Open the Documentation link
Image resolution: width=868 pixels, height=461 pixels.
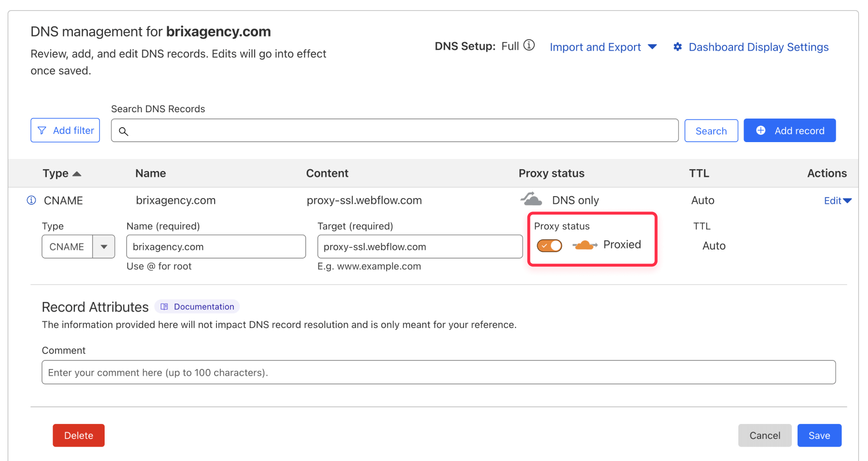197,307
